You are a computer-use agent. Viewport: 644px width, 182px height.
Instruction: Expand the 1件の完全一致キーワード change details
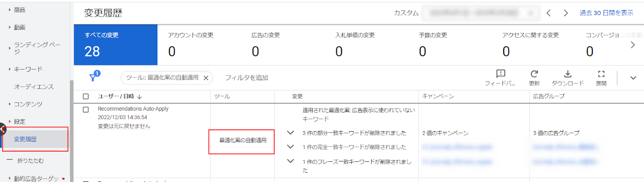pos(290,147)
